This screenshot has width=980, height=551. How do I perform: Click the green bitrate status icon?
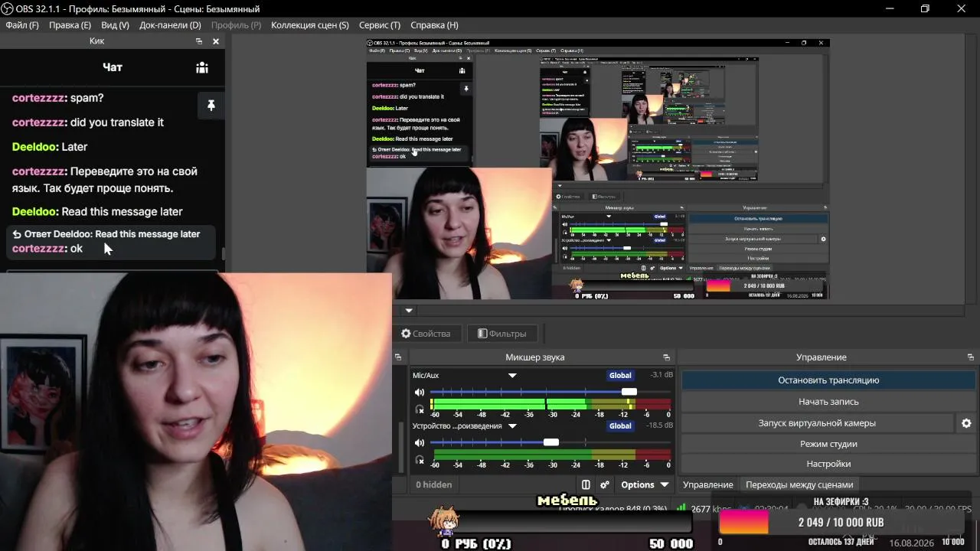[681, 507]
